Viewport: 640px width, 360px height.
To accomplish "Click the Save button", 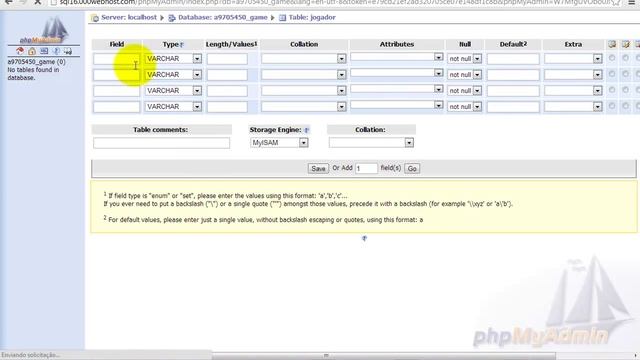I will point(318,169).
